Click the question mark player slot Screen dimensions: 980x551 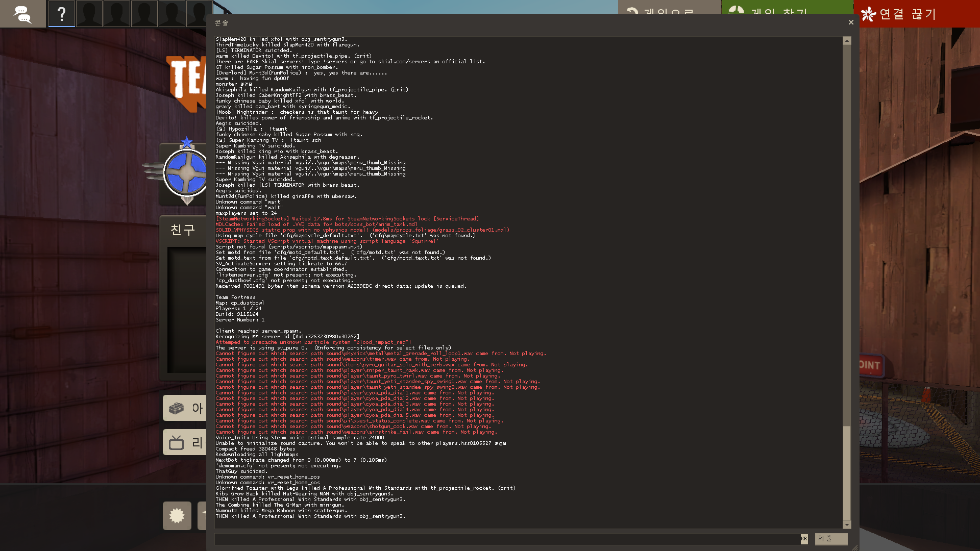point(62,14)
